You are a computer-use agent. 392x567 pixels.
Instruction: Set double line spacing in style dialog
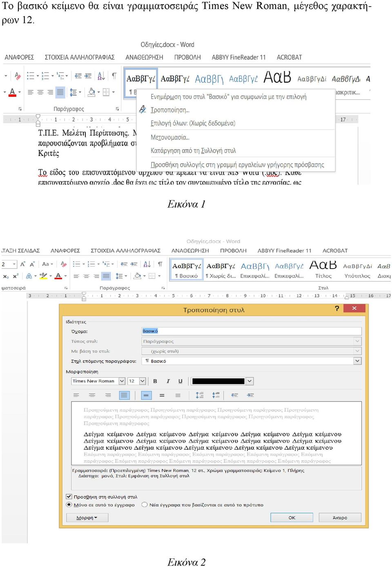(x=178, y=395)
